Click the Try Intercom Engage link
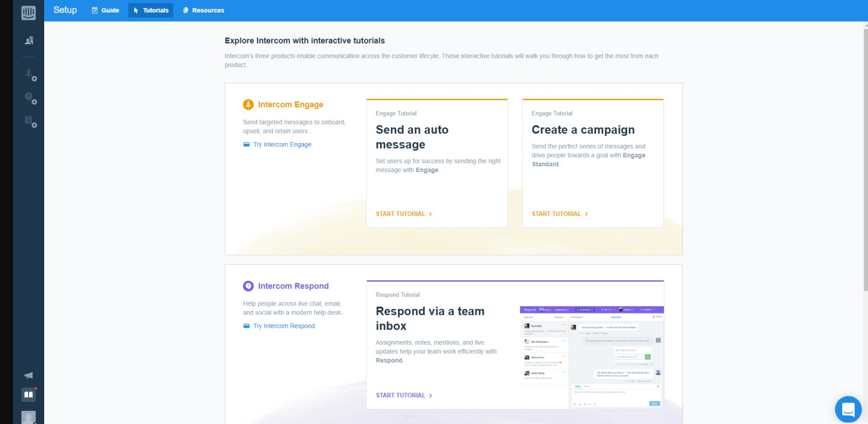The width and height of the screenshot is (868, 424). click(282, 145)
